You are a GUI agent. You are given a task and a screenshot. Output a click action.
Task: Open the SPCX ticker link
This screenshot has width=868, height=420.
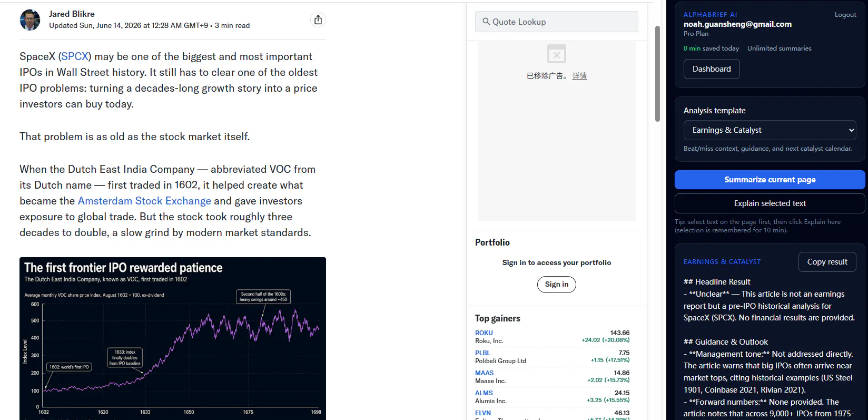[x=75, y=56]
